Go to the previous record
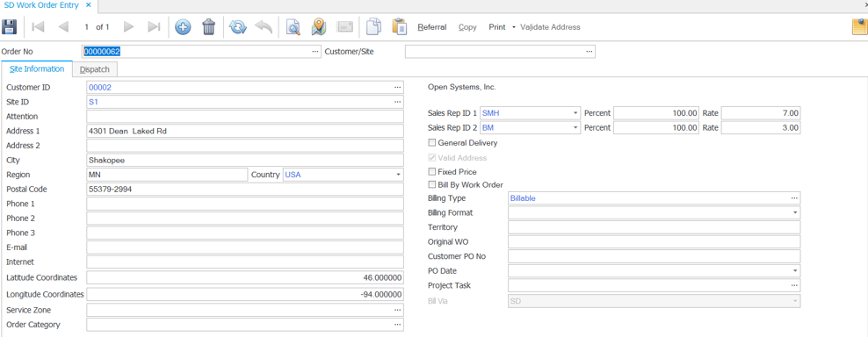Image resolution: width=868 pixels, height=337 pixels. pyautogui.click(x=63, y=26)
